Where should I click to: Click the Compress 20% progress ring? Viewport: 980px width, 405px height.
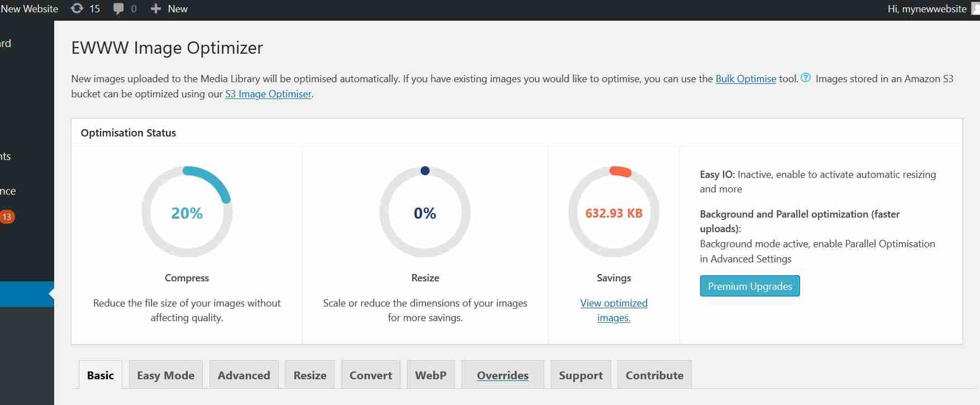point(187,213)
